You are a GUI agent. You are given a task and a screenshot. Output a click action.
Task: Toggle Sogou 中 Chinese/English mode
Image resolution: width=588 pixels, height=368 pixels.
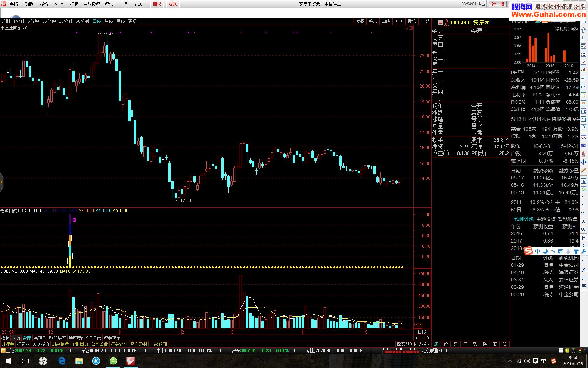[538, 251]
